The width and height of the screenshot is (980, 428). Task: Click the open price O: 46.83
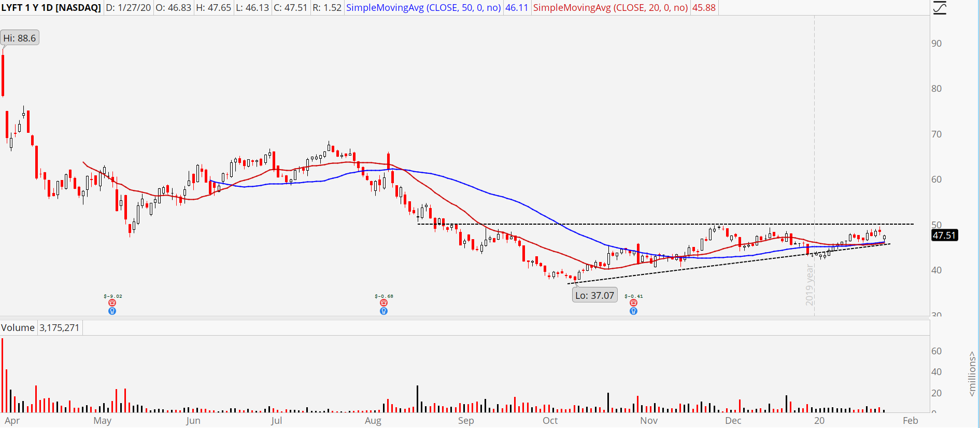coord(174,8)
